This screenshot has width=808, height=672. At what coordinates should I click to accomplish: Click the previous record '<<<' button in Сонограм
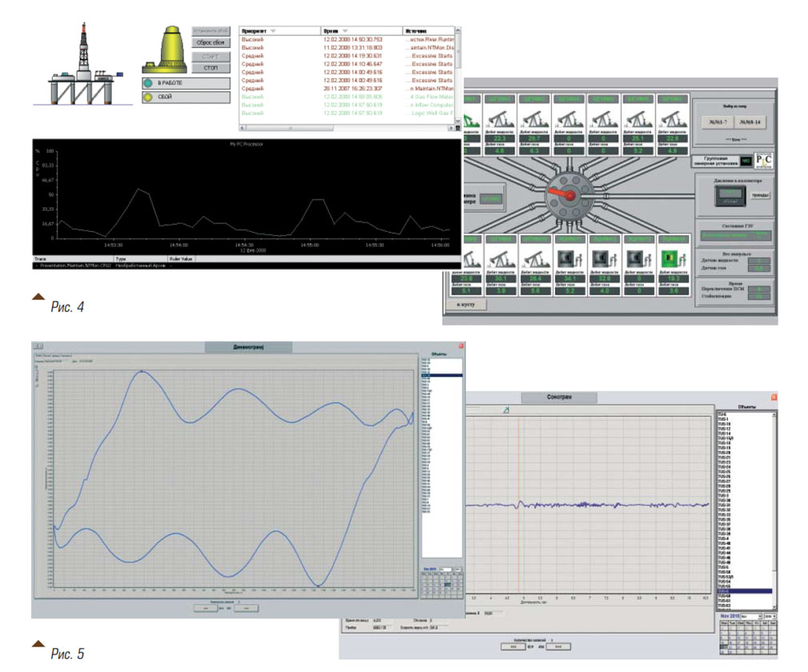point(514,646)
